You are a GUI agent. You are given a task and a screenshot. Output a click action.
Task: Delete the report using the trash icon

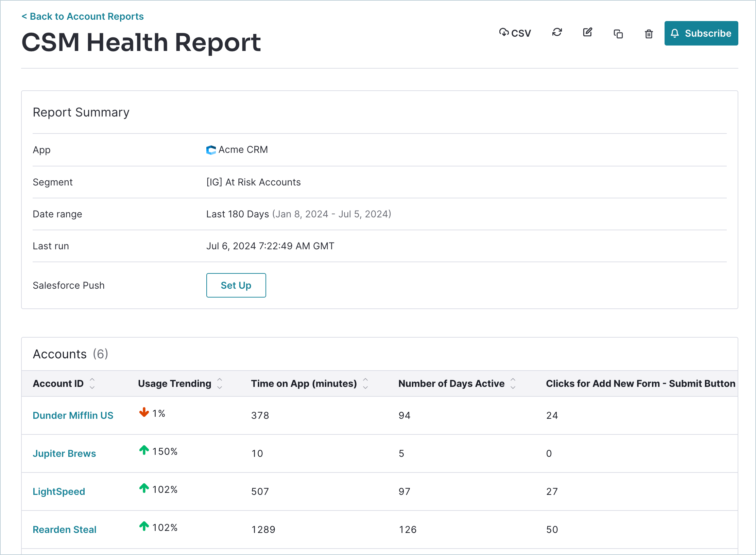[649, 34]
